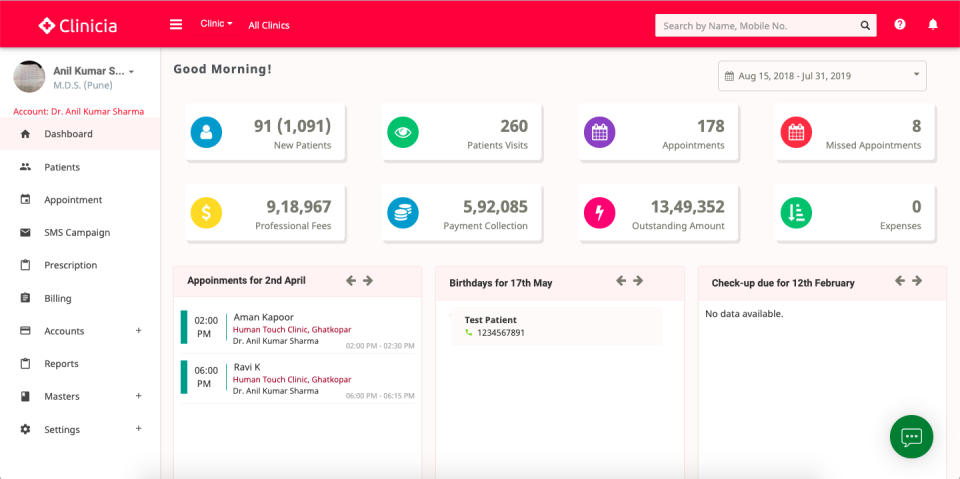Open Patients in the sidebar
Screen dimensions: 960x479
pyautogui.click(x=80, y=167)
